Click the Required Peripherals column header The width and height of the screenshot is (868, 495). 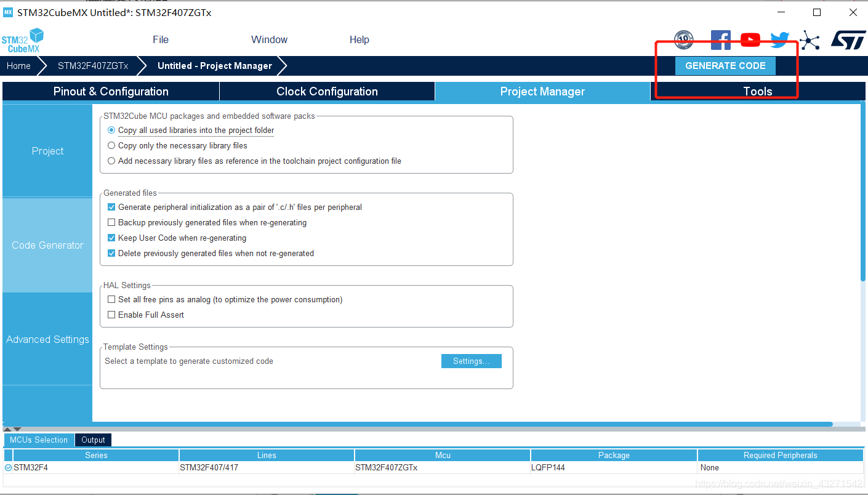point(781,456)
